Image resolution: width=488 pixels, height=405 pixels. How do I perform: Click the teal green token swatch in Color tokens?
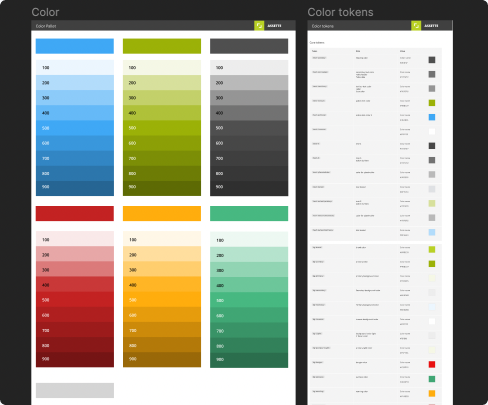(432, 379)
